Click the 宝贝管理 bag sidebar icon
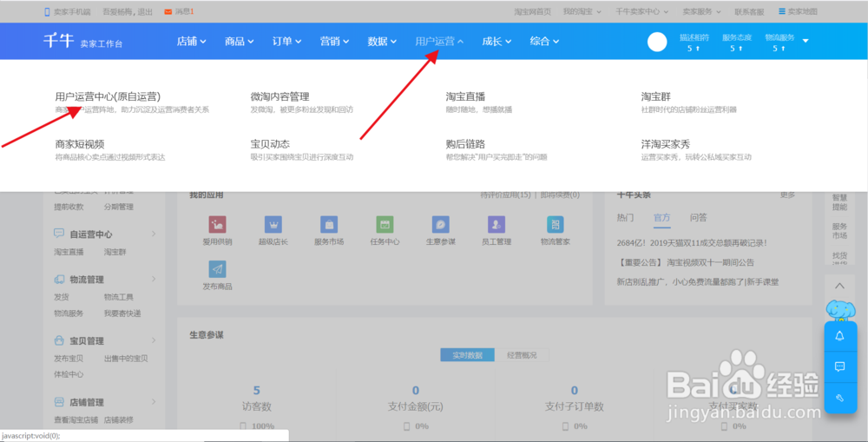Image resolution: width=868 pixels, height=442 pixels. tap(59, 340)
